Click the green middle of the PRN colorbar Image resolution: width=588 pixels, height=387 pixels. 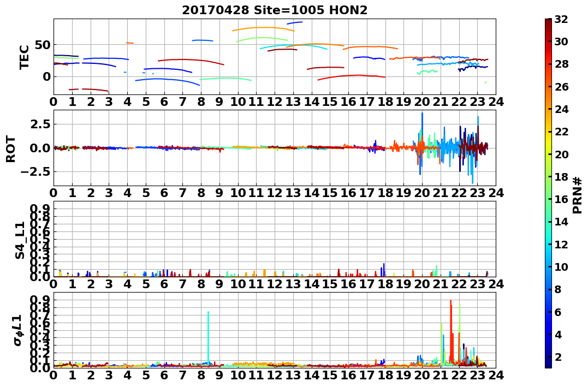tap(548, 193)
